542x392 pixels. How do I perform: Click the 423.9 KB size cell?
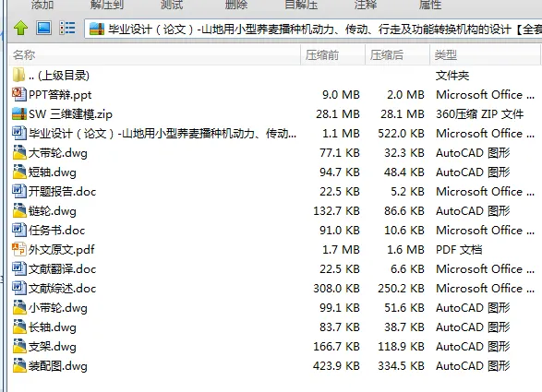point(336,366)
